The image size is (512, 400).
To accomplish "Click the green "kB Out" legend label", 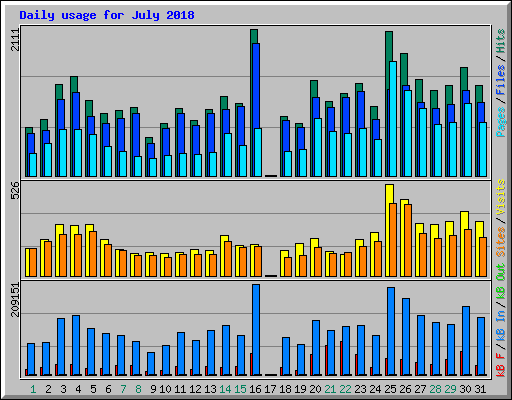I will (501, 281).
